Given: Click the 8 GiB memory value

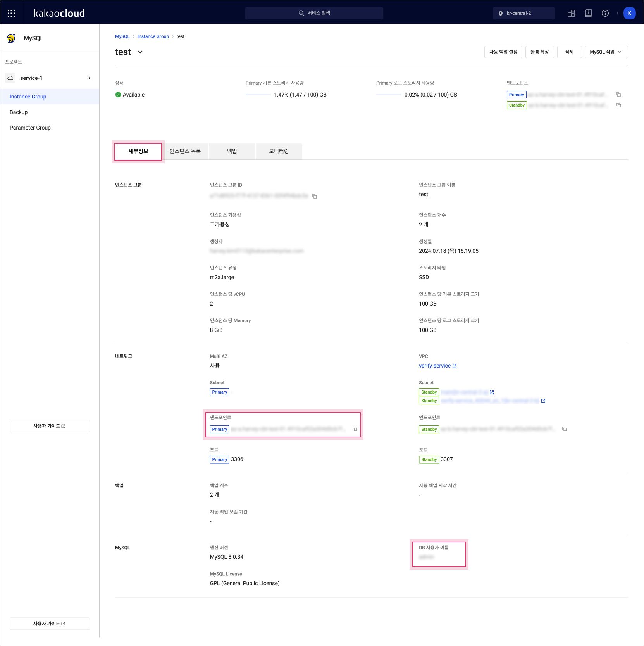Looking at the screenshot, I should pyautogui.click(x=216, y=330).
